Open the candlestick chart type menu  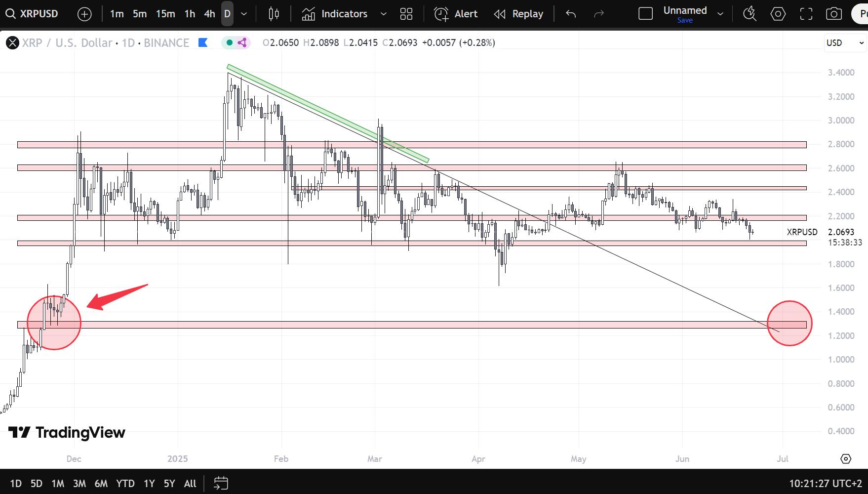point(274,14)
